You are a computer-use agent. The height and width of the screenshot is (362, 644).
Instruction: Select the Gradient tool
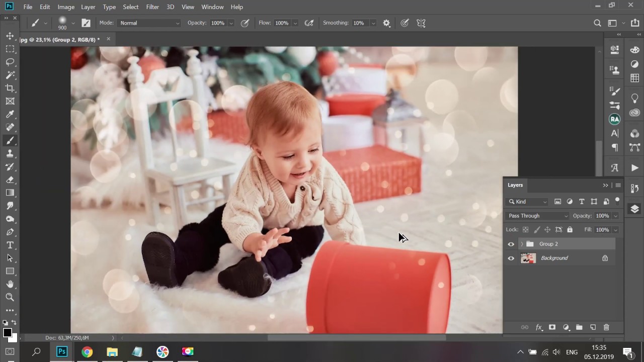tap(10, 193)
